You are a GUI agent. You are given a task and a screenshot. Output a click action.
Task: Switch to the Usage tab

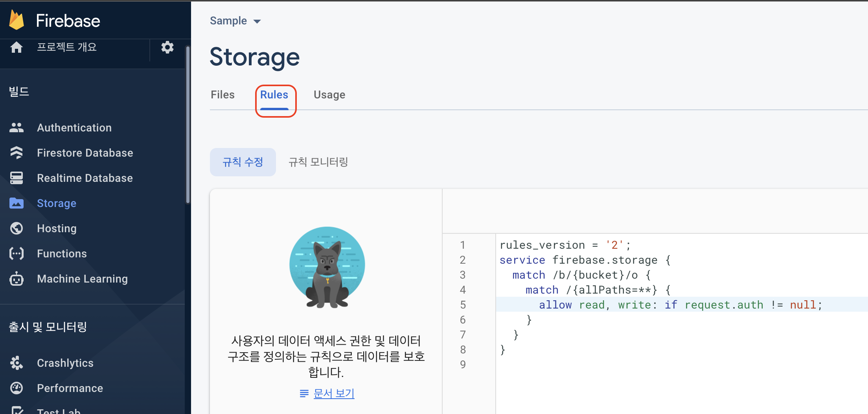[329, 95]
